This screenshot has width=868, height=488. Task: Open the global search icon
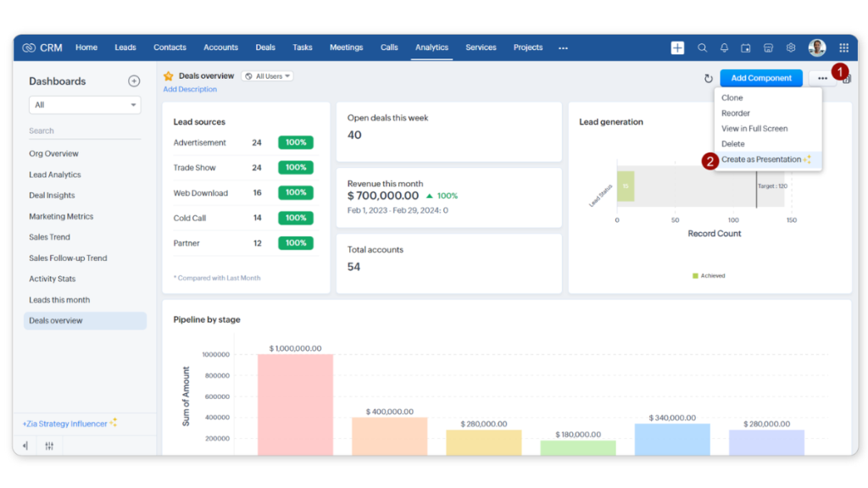(702, 47)
